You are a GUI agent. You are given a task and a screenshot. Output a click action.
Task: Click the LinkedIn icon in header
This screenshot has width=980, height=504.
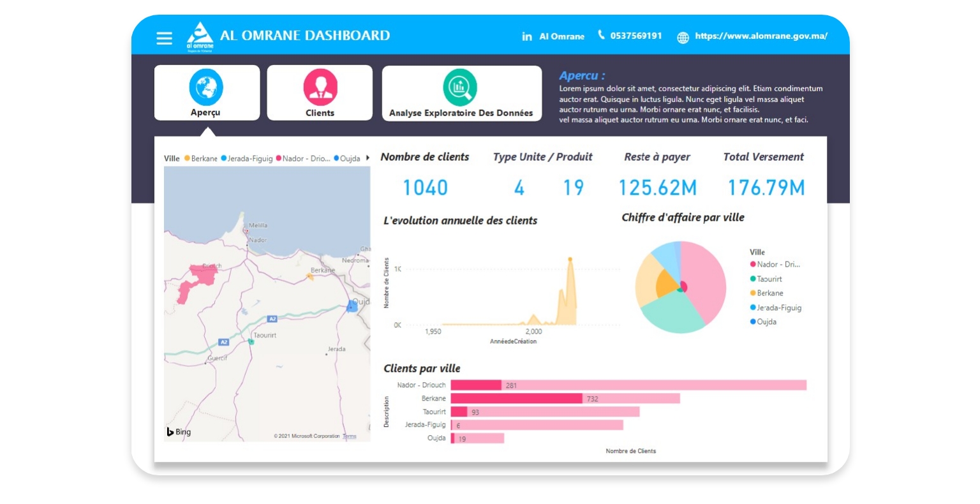point(527,36)
